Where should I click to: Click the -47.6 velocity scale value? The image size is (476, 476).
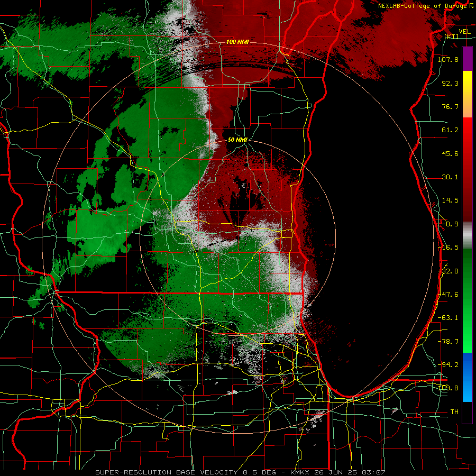[448, 295]
